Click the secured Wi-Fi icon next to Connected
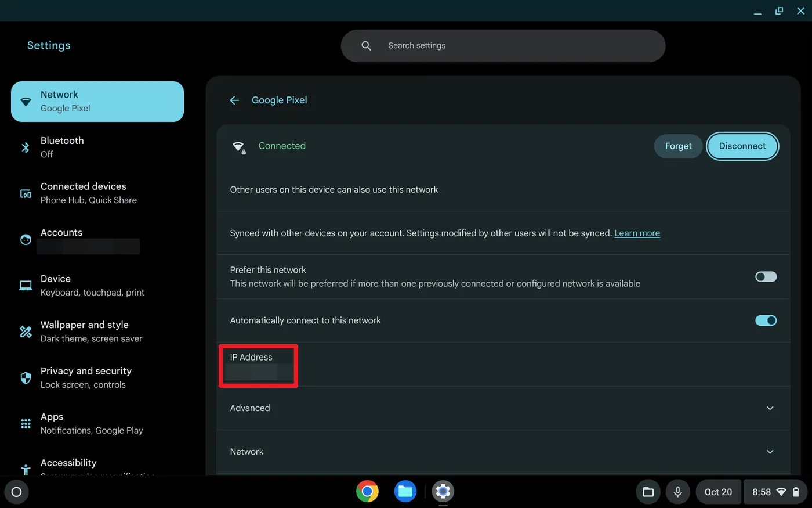 (238, 147)
